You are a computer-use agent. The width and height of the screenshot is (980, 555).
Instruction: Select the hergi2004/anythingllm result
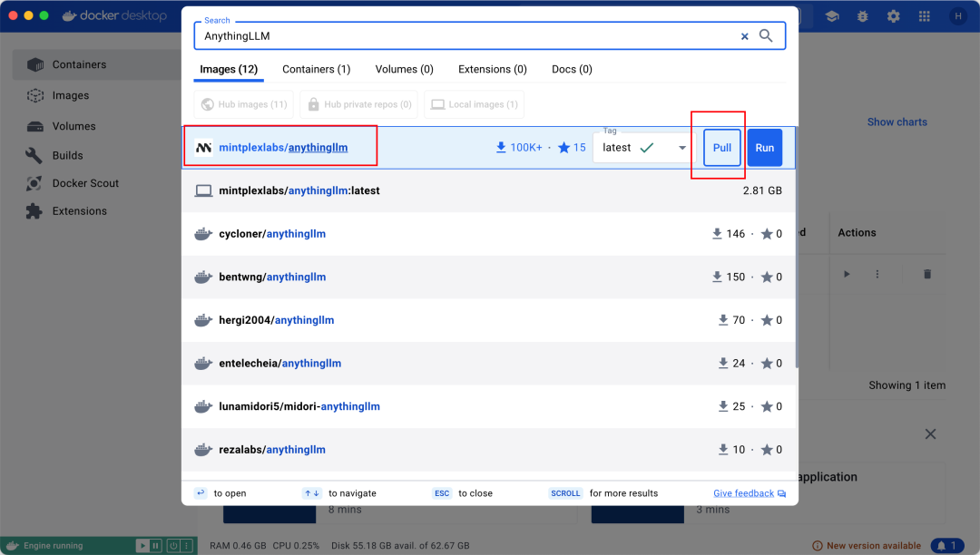tap(489, 319)
